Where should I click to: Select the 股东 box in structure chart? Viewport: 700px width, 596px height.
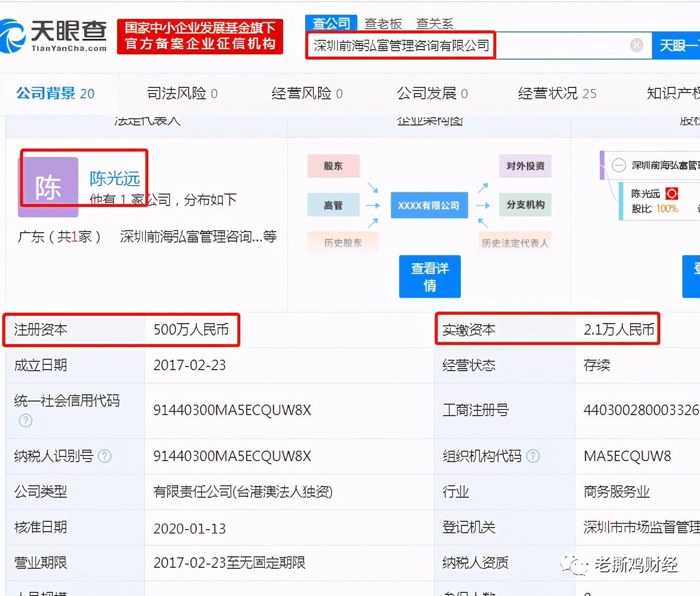pos(333,166)
